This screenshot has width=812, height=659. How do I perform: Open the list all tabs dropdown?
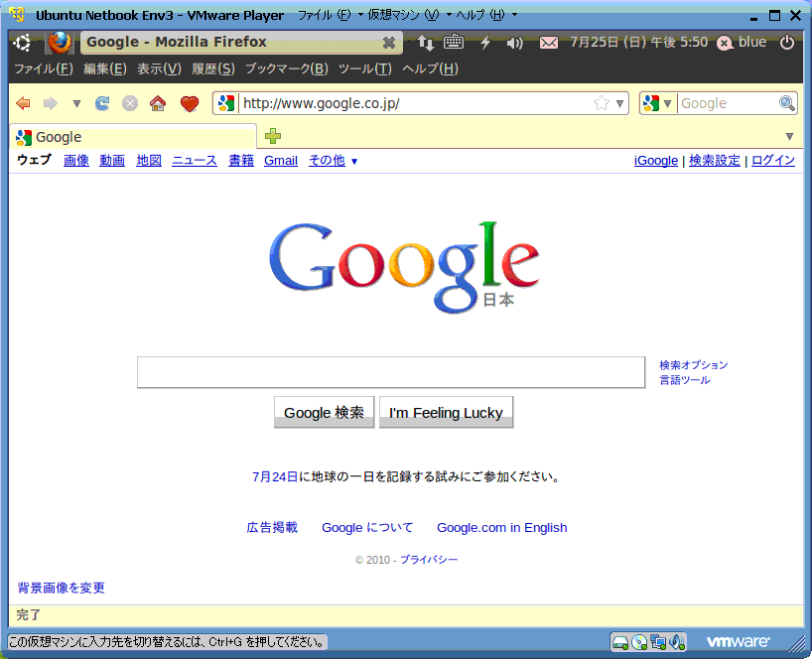(789, 137)
